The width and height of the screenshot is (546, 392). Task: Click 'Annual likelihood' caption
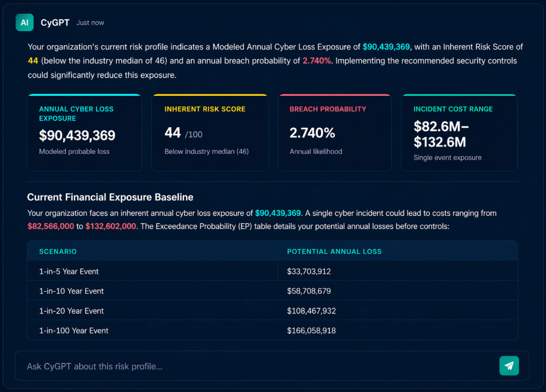pyautogui.click(x=316, y=152)
